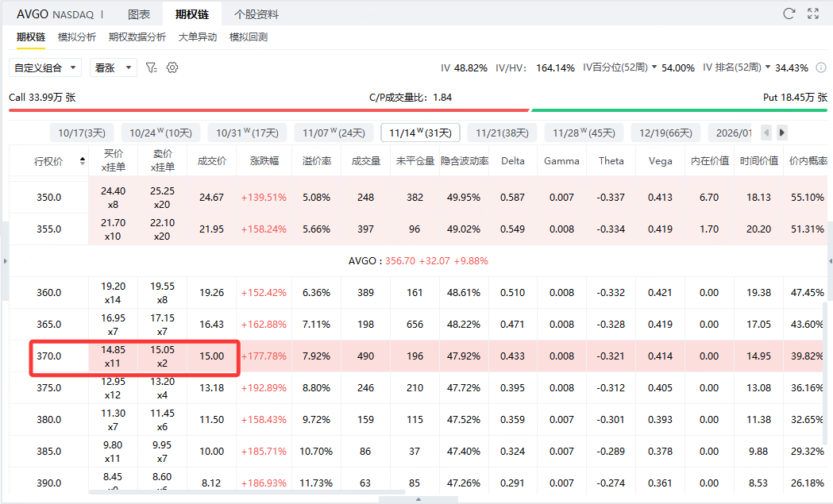The height and width of the screenshot is (504, 833).
Task: Select the 385.0 strike row
Action: [x=418, y=452]
